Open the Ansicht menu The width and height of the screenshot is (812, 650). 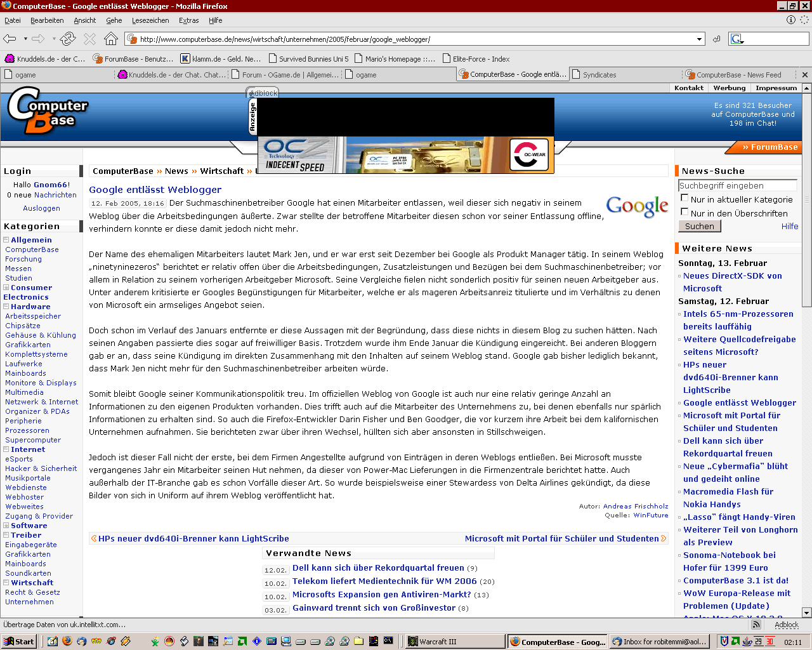(85, 20)
